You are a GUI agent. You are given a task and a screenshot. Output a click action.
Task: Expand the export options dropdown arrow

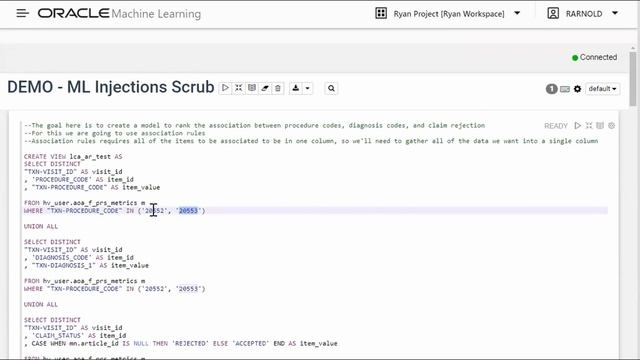point(307,88)
